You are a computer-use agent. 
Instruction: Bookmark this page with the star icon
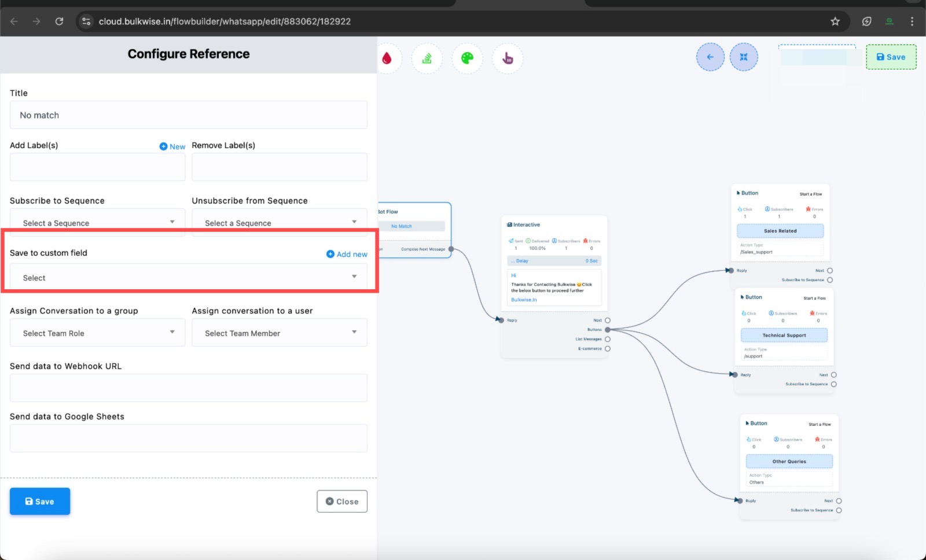[x=835, y=21]
